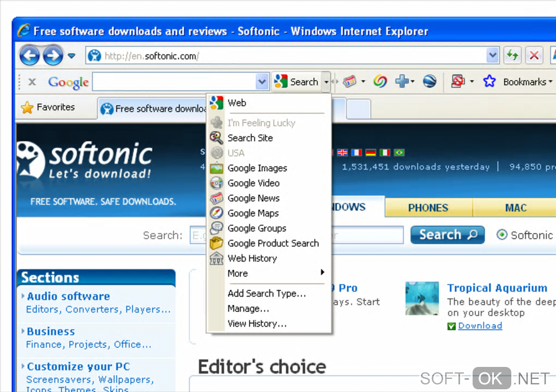The height and width of the screenshot is (392, 556).
Task: Open the recent pages dropdown beside Forward
Action: [71, 56]
